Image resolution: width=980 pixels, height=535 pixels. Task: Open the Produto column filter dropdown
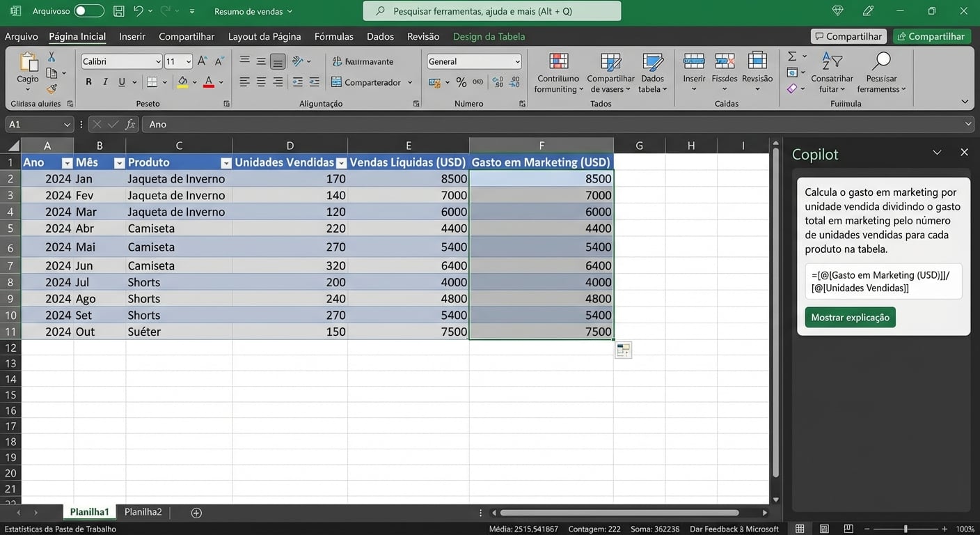click(x=226, y=162)
